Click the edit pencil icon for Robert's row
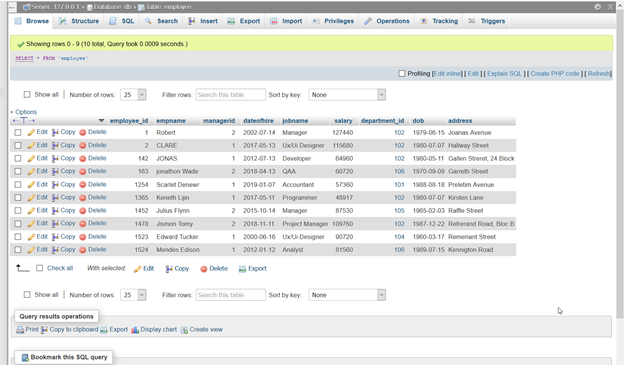Screen dimensions: 624x365 click(31, 132)
